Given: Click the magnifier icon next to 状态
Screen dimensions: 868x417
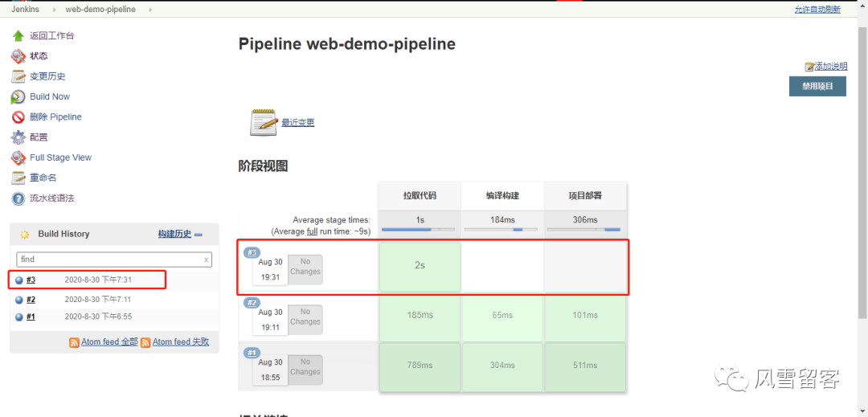Looking at the screenshot, I should (x=18, y=56).
